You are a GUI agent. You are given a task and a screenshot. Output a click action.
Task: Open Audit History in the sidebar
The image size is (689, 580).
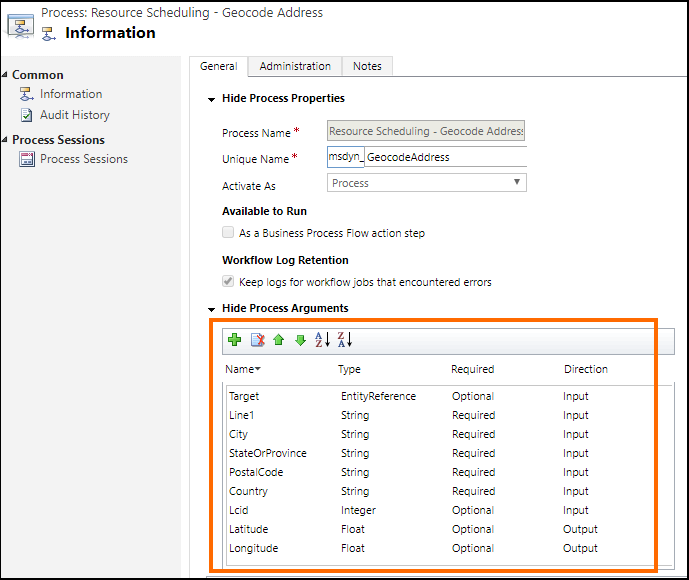[x=75, y=115]
